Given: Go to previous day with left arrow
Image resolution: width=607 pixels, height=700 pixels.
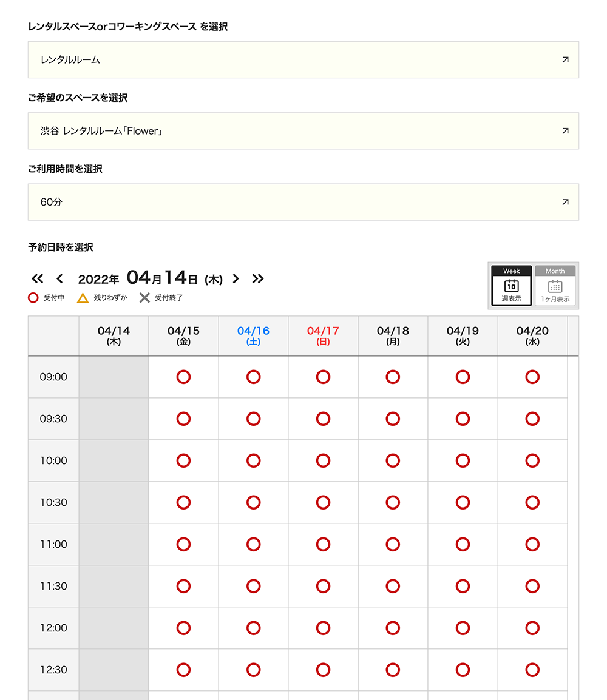Looking at the screenshot, I should pos(59,279).
